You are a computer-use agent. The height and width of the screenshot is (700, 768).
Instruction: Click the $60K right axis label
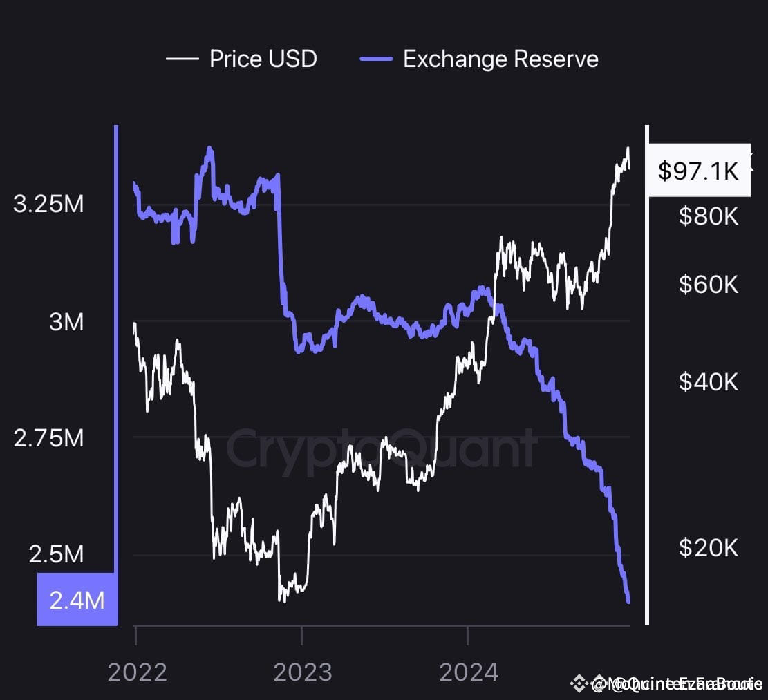tap(709, 284)
